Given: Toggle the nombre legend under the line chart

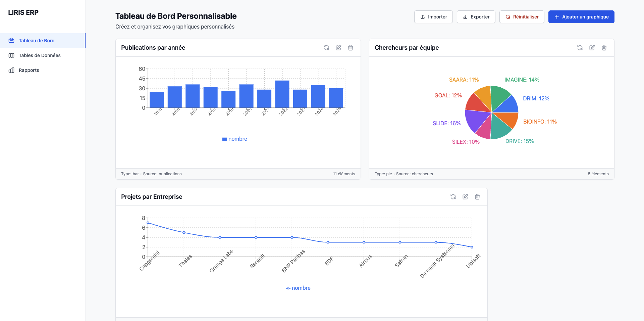Looking at the screenshot, I should click(298, 288).
